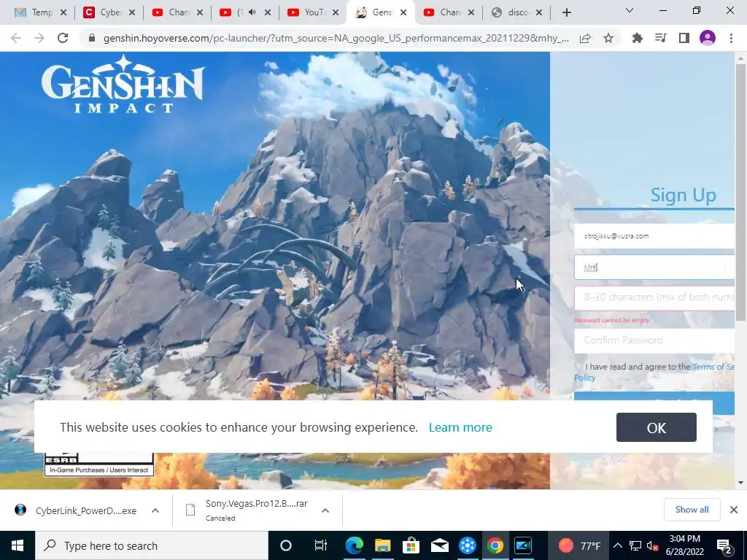Open the blue circular app on taskbar

(x=468, y=545)
